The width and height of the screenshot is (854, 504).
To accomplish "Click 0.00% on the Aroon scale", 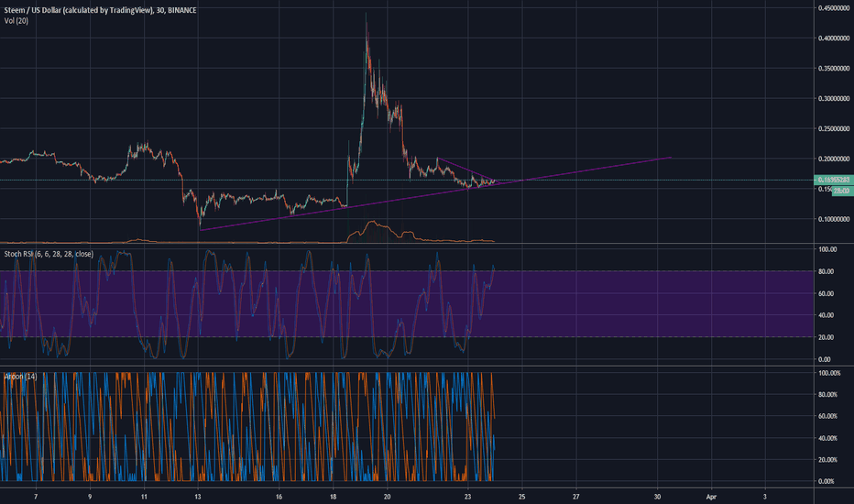I will tap(827, 482).
